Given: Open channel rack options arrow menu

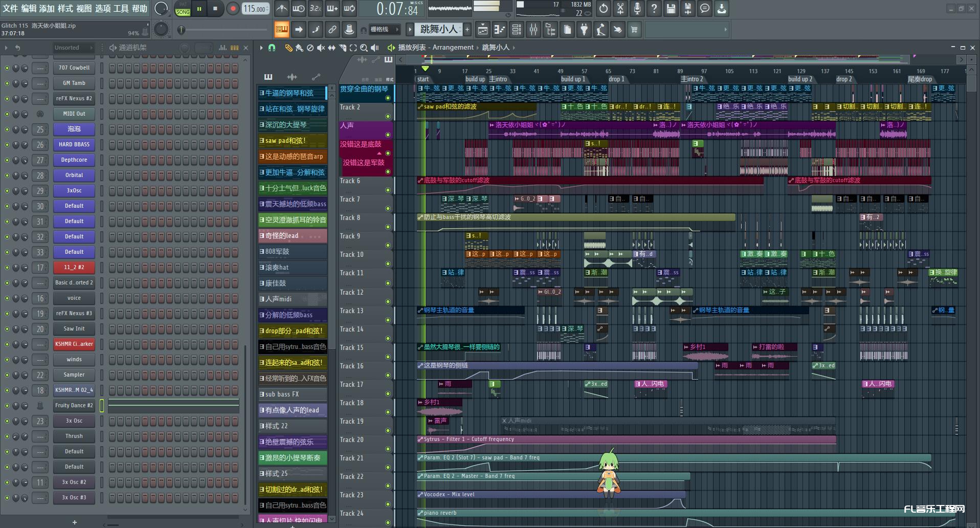Looking at the screenshot, I should click(6, 48).
